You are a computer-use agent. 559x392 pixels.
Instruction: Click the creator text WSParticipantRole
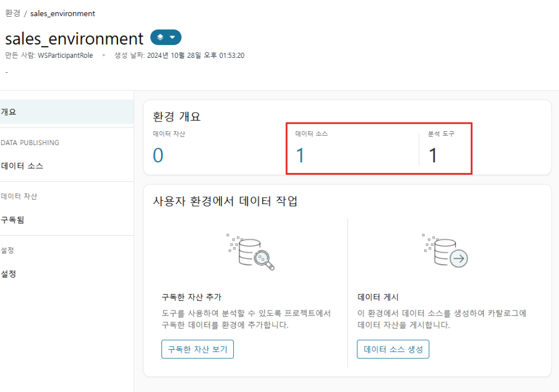65,56
